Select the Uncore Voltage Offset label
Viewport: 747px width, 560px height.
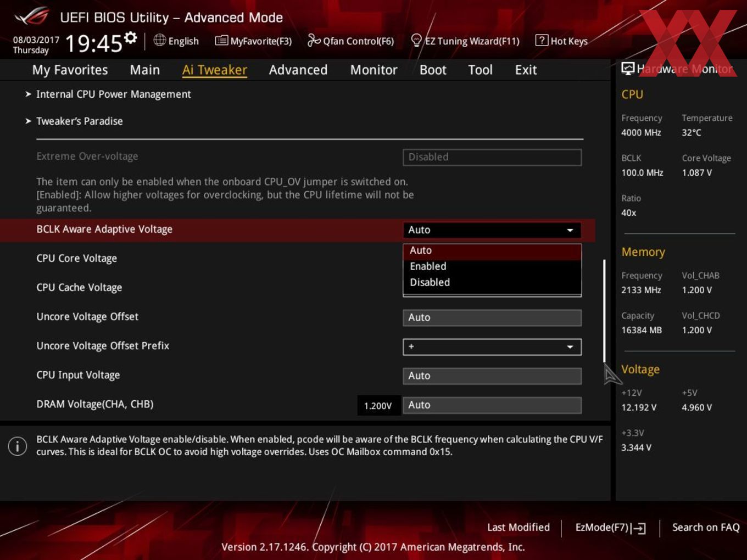87,316
